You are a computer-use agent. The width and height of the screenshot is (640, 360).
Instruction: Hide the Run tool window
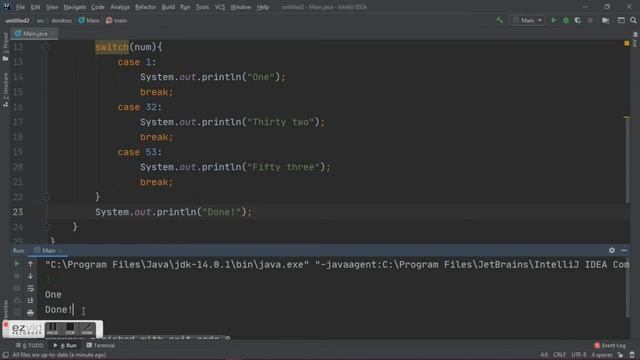pyautogui.click(x=624, y=250)
